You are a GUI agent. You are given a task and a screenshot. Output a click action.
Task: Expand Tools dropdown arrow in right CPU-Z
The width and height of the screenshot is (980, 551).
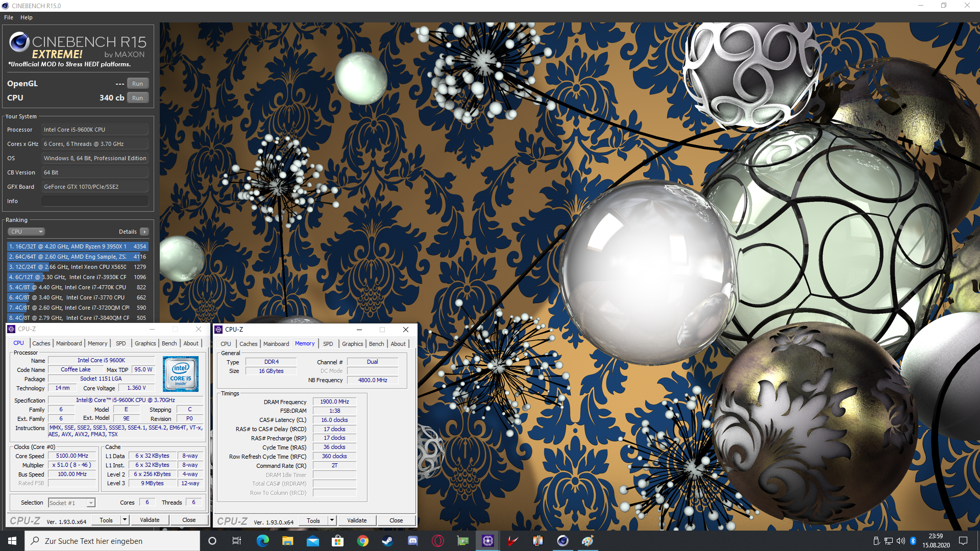tap(332, 520)
